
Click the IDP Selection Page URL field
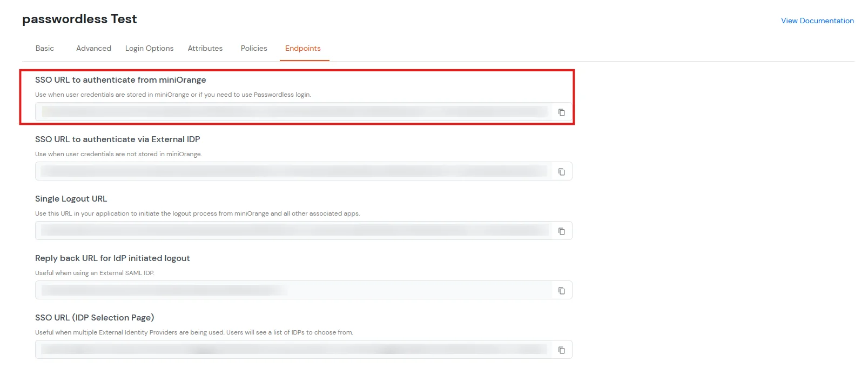[304, 350]
